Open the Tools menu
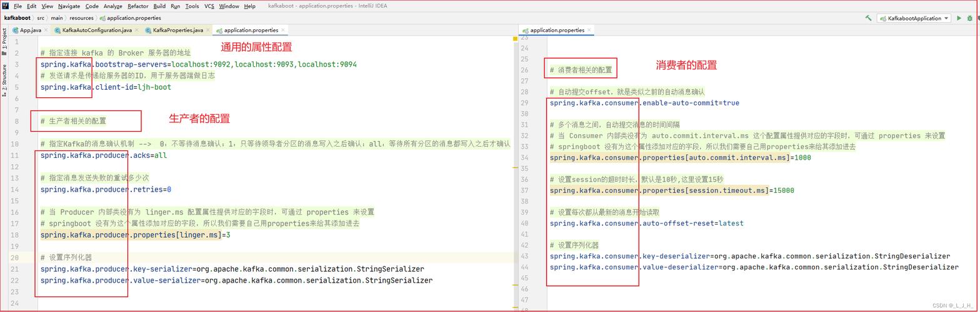The image size is (980, 312). tap(192, 6)
